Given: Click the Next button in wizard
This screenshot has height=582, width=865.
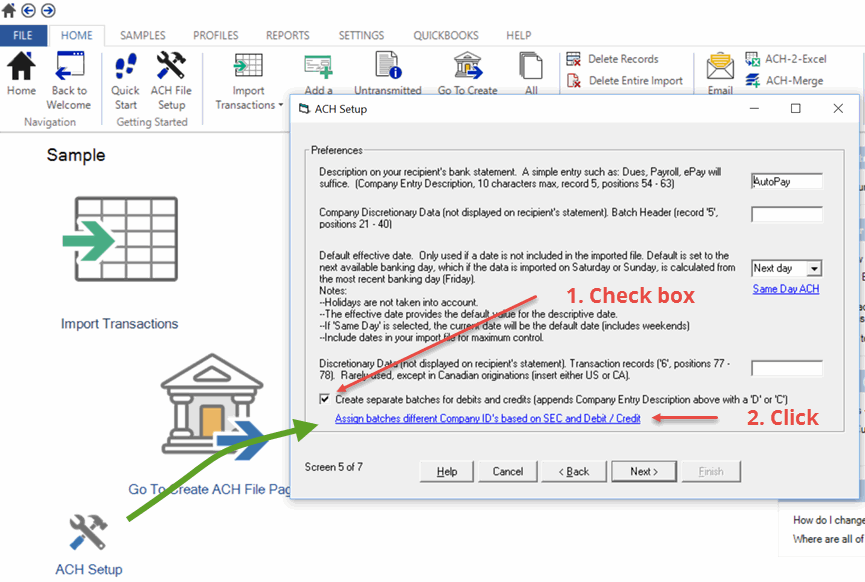Looking at the screenshot, I should point(643,471).
